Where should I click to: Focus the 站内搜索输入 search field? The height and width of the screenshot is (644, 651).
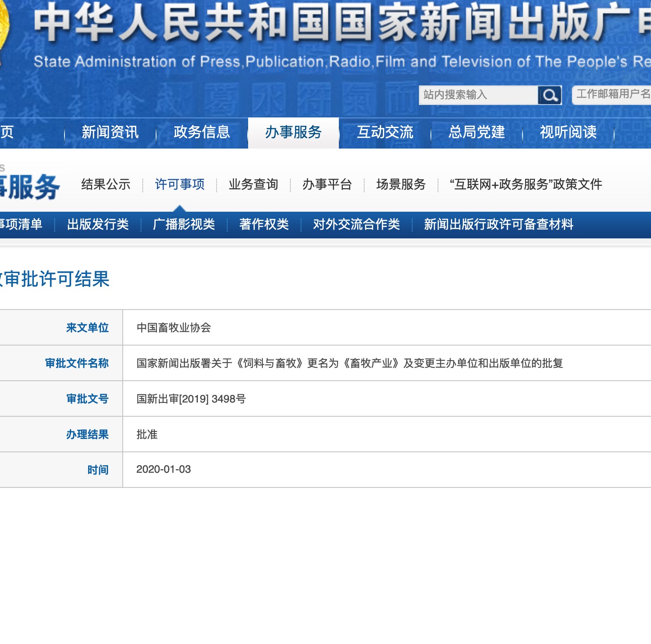pos(478,95)
